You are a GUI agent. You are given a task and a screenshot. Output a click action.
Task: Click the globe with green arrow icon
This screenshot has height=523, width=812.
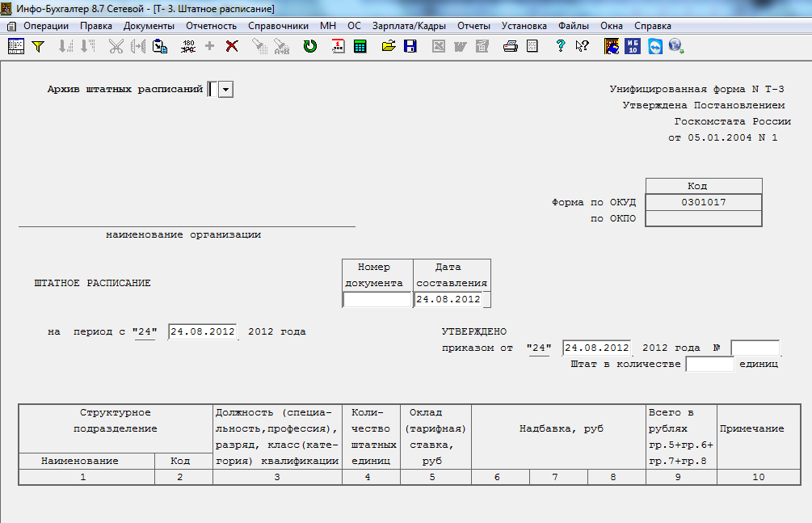coord(676,47)
